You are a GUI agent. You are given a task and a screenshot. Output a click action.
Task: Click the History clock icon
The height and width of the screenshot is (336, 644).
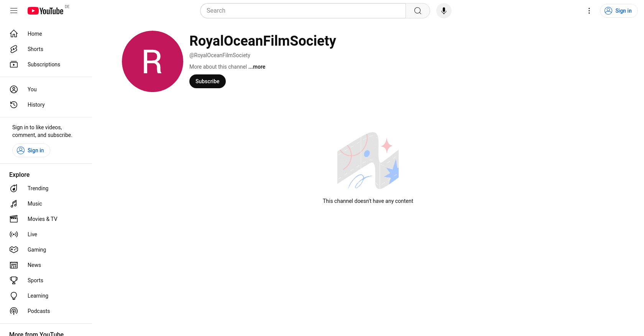point(14,105)
